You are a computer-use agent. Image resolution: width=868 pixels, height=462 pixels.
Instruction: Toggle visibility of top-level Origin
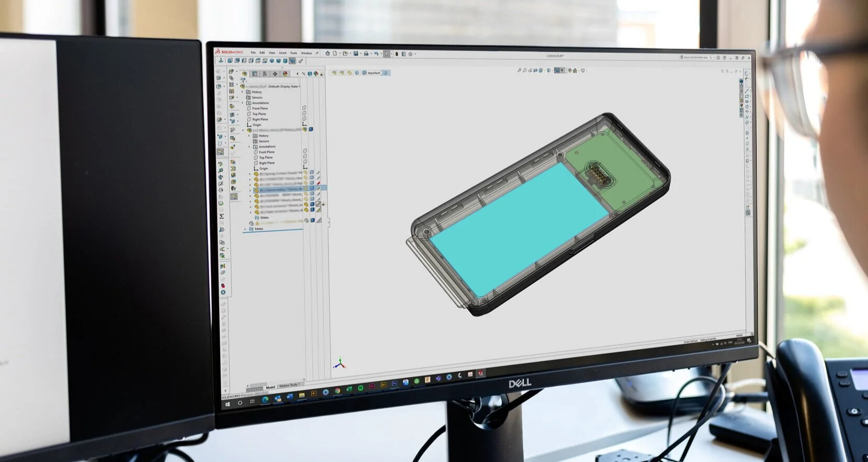coord(305,124)
